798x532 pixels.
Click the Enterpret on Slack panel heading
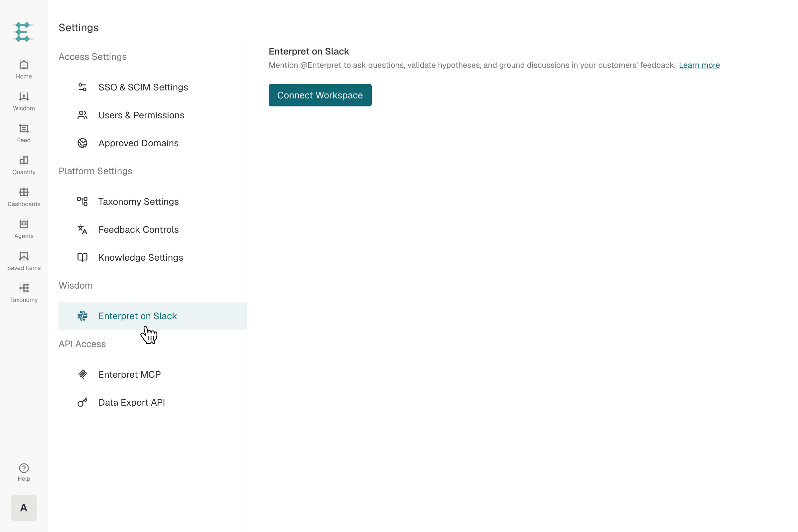309,51
